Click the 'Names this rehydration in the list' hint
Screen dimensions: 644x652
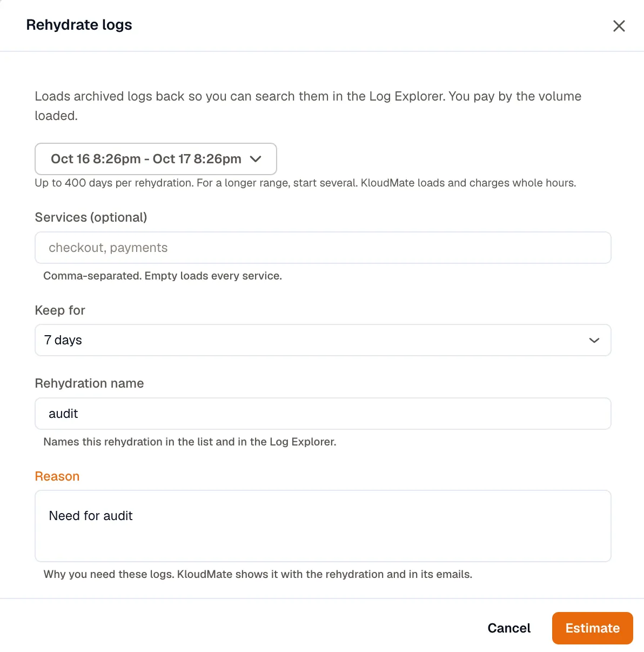click(190, 442)
